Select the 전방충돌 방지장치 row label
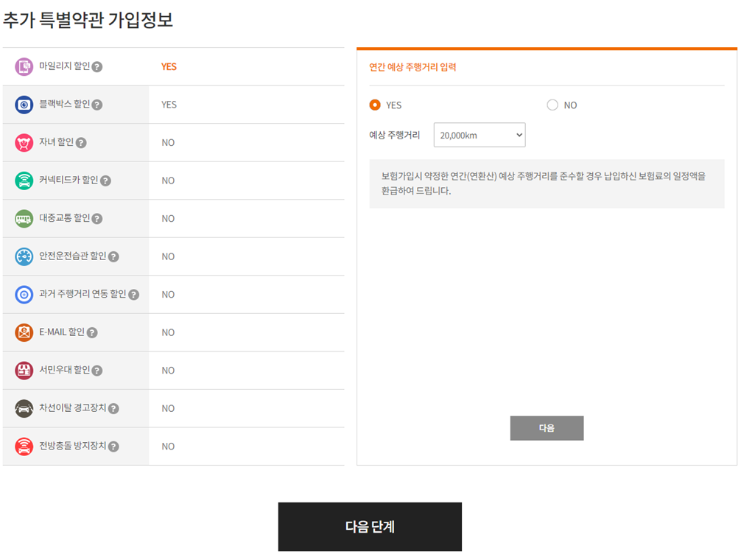The image size is (741, 560). click(73, 446)
